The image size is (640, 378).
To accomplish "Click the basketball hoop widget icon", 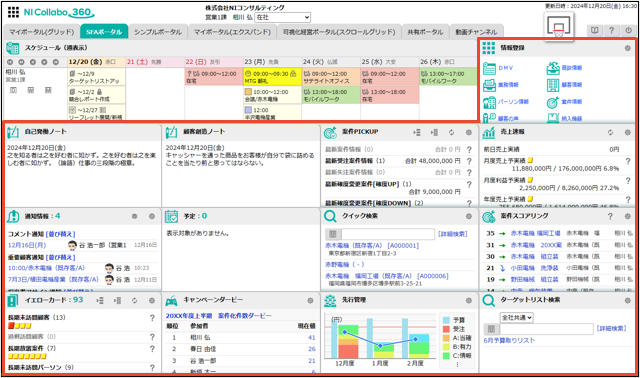I will (x=559, y=26).
